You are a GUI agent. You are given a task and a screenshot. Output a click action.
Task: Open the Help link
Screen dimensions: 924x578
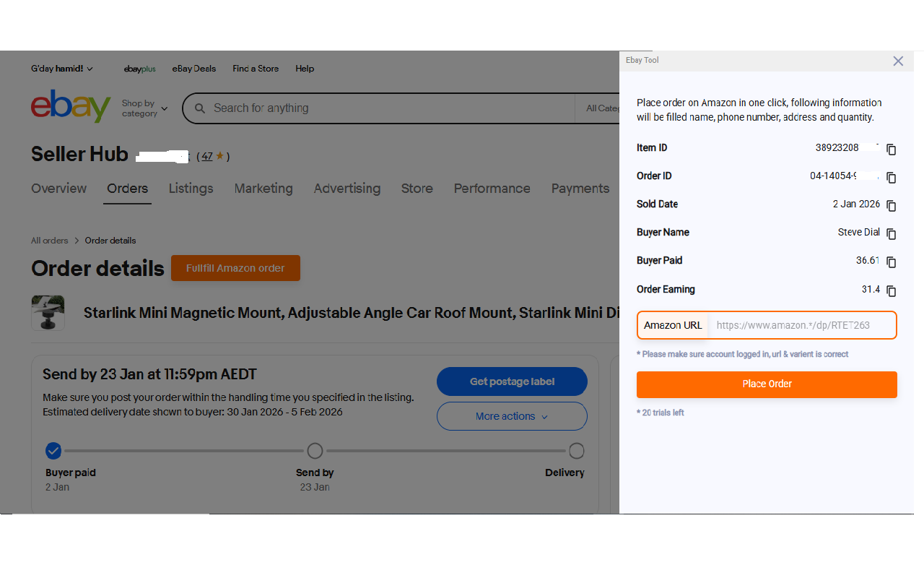tap(305, 69)
